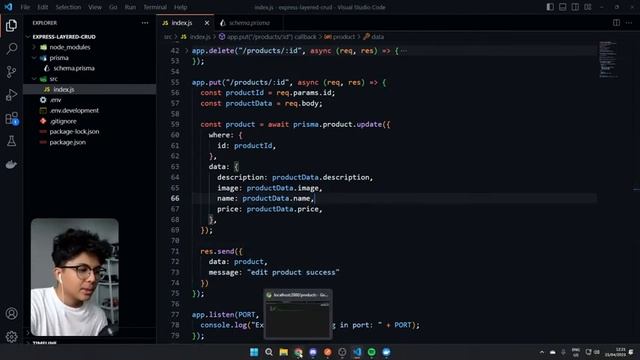This screenshot has width=640, height=360.
Task: Open schema.prisma in the file tree
Action: tap(73, 68)
